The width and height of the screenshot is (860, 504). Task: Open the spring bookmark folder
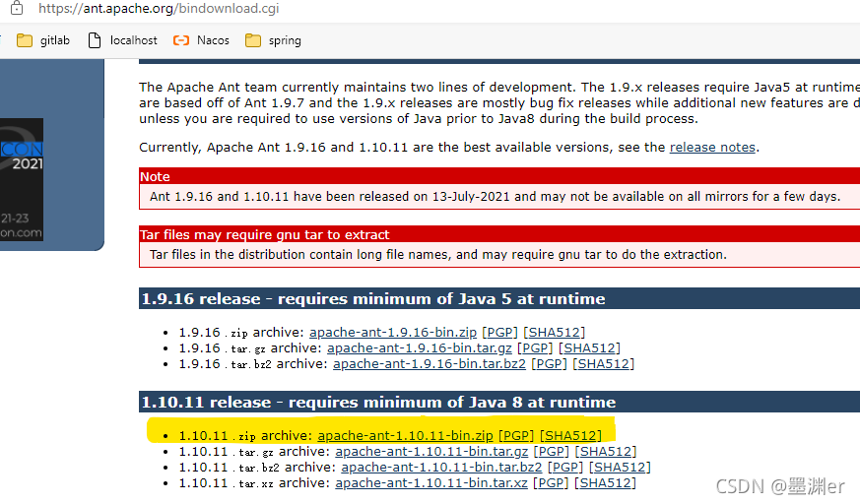(273, 40)
